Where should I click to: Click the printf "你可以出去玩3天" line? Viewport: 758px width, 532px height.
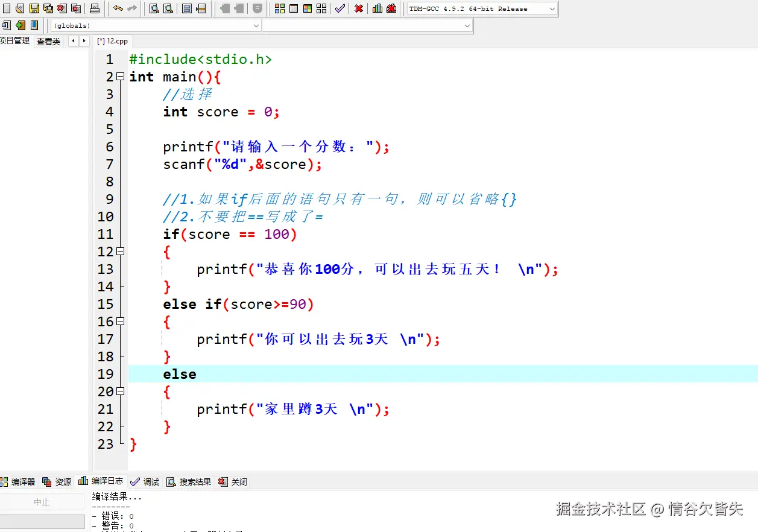pos(318,339)
